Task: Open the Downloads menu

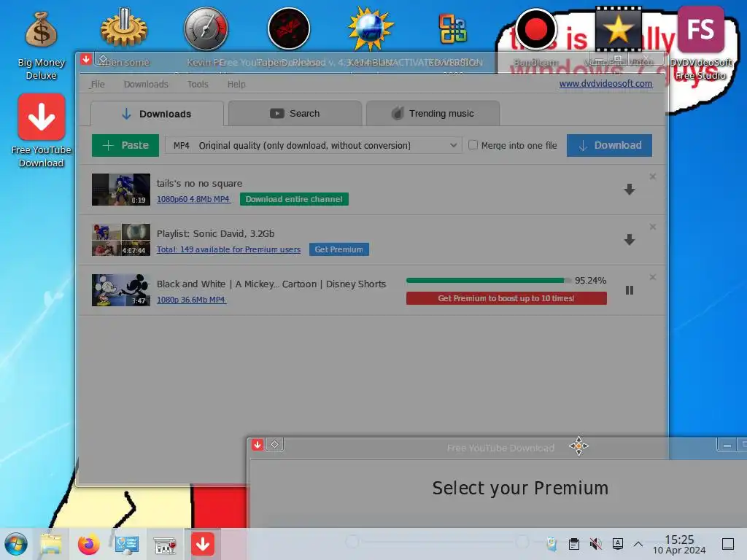Action: 146,85
